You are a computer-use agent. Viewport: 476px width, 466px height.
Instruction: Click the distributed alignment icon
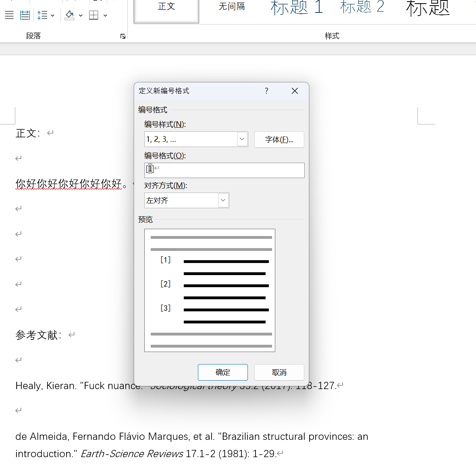(25, 15)
